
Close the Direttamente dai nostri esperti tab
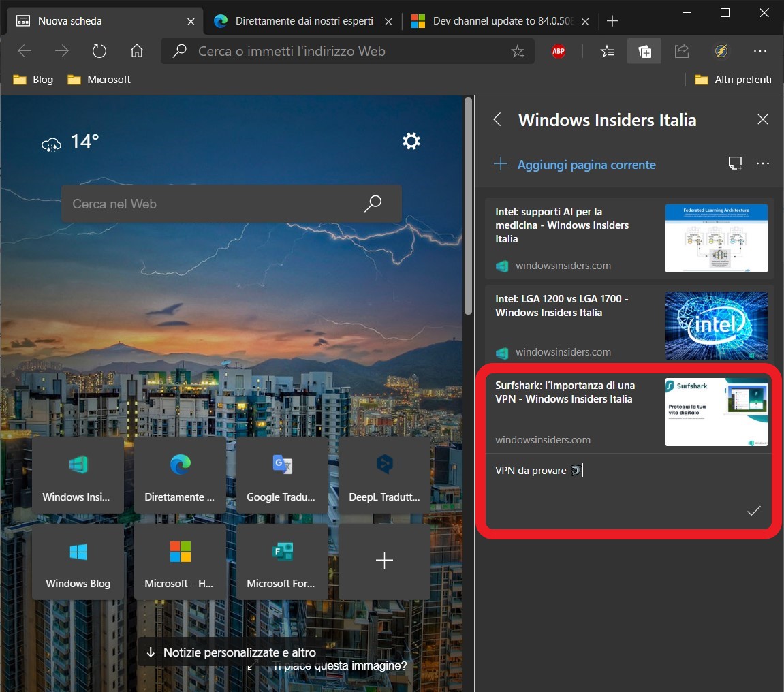388,22
